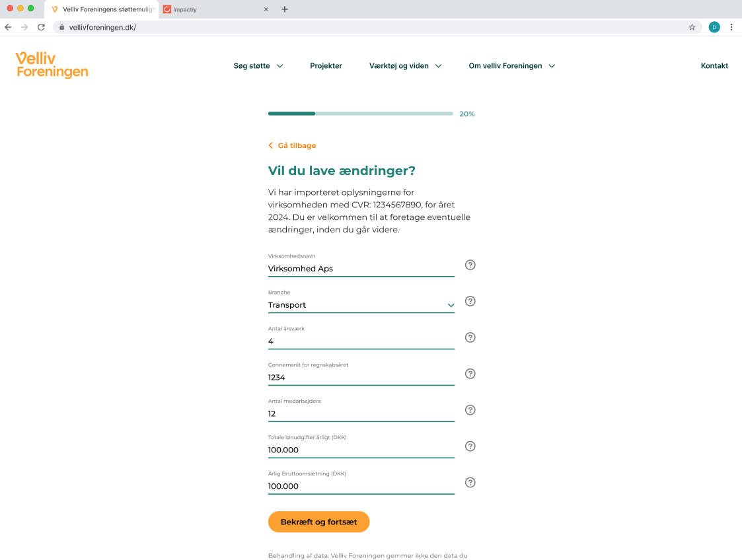Viewport: 742px width, 560px height.
Task: Go to Projekter page
Action: (x=326, y=66)
